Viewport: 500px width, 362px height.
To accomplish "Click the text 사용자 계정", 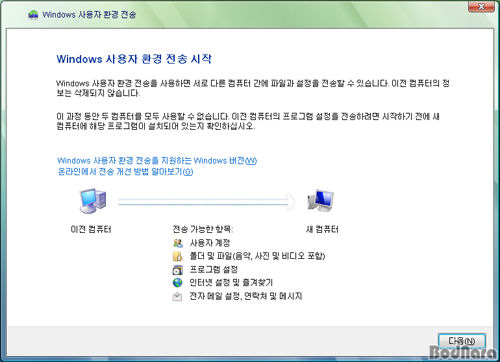I will [x=210, y=243].
